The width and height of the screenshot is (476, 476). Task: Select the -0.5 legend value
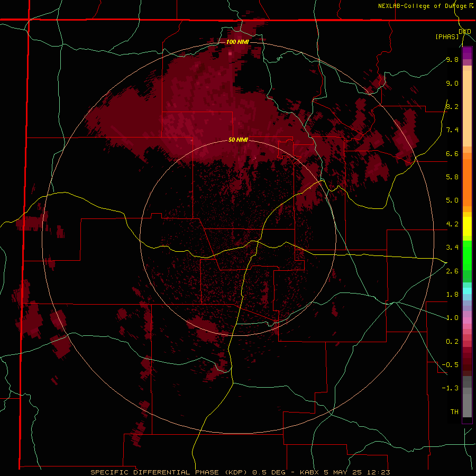450,365
